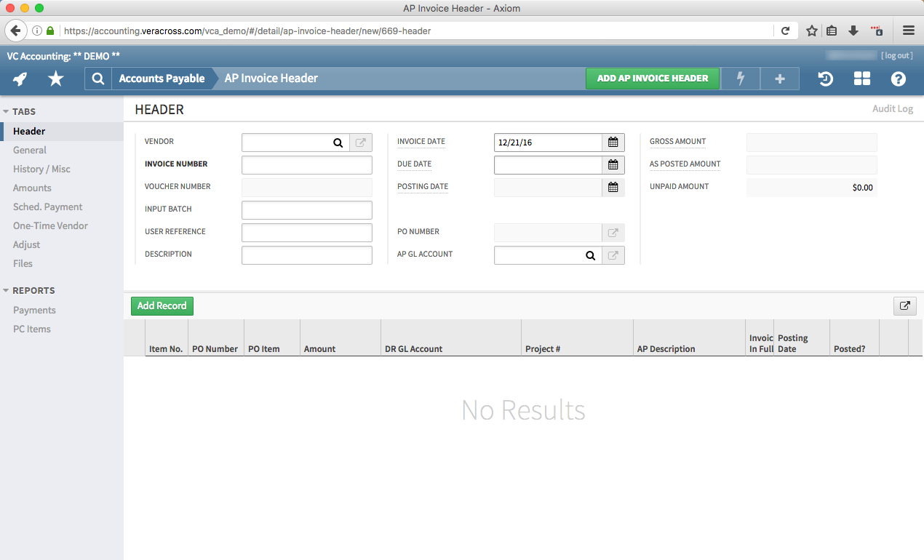Click the AP GL Account search icon
924x560 pixels.
click(x=590, y=255)
